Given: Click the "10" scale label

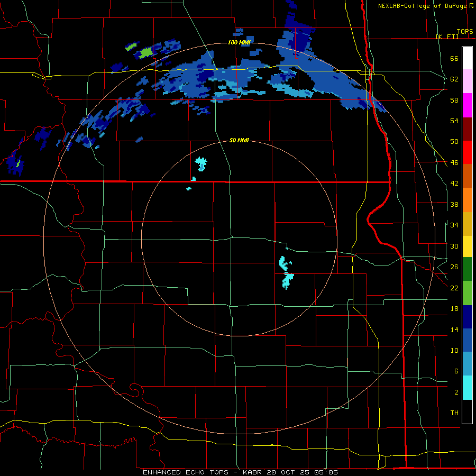Looking at the screenshot, I should (x=454, y=350).
